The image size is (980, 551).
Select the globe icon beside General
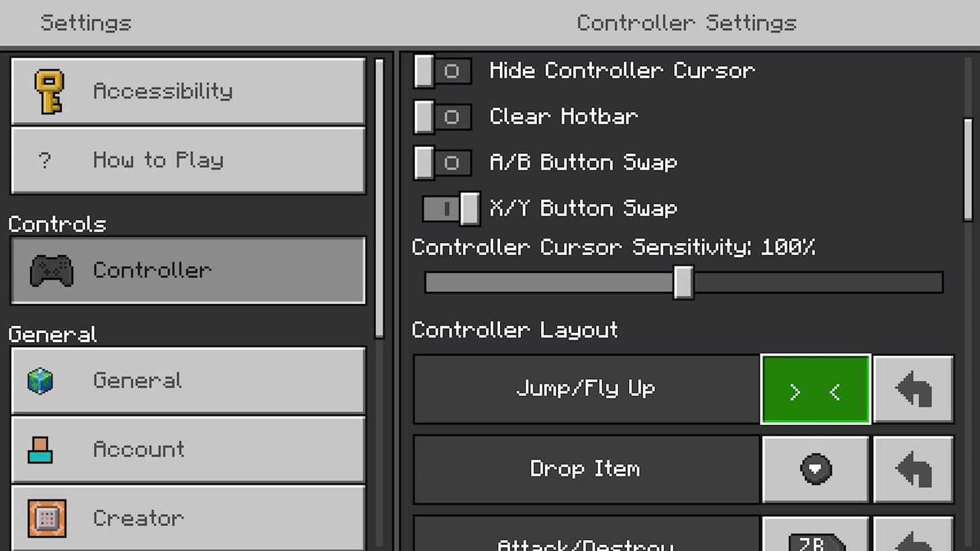tap(44, 380)
